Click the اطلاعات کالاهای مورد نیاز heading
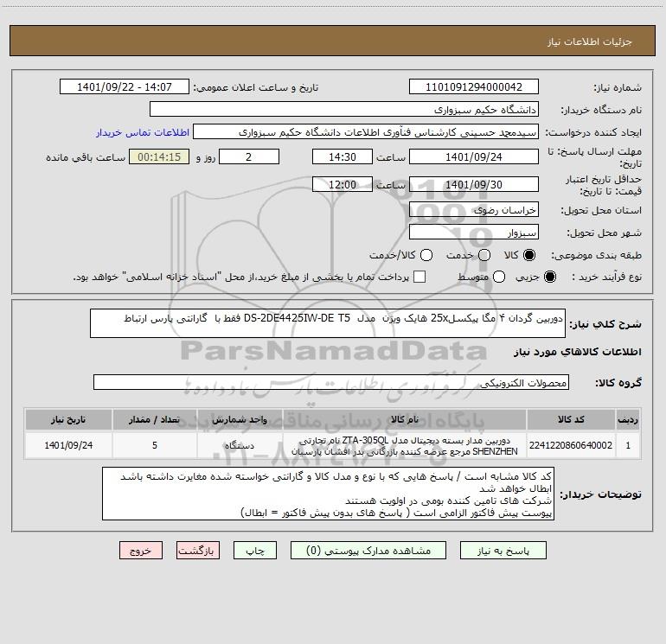The width and height of the screenshot is (666, 644). coord(577,352)
